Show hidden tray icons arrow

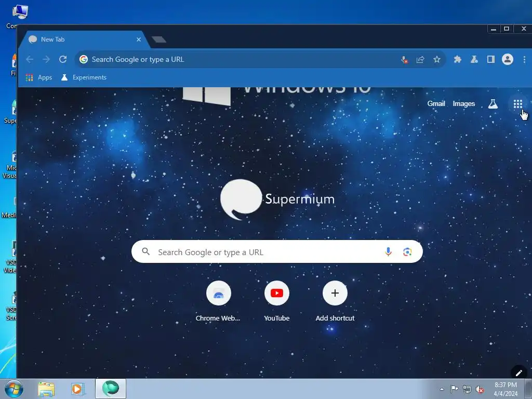pyautogui.click(x=442, y=389)
